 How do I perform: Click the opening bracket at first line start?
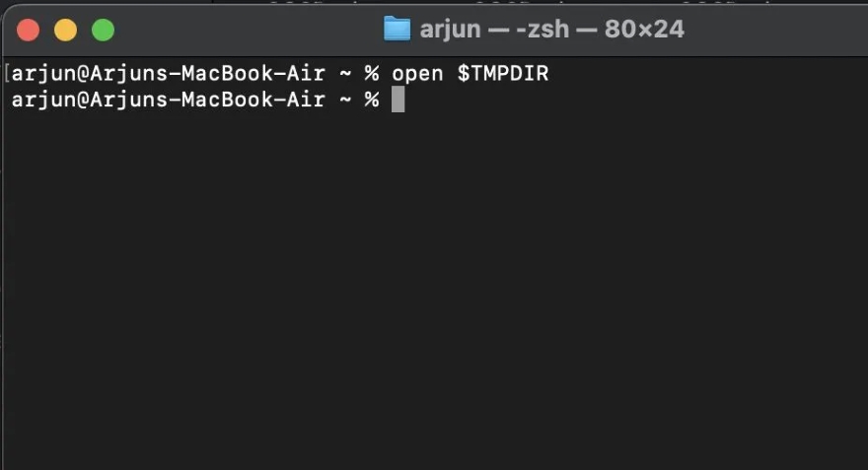(7, 74)
